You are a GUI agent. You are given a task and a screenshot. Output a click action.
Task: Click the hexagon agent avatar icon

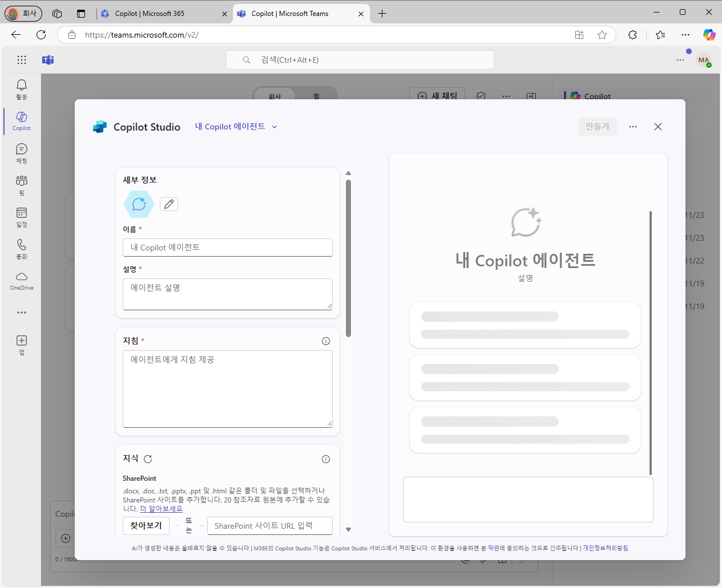[139, 204]
